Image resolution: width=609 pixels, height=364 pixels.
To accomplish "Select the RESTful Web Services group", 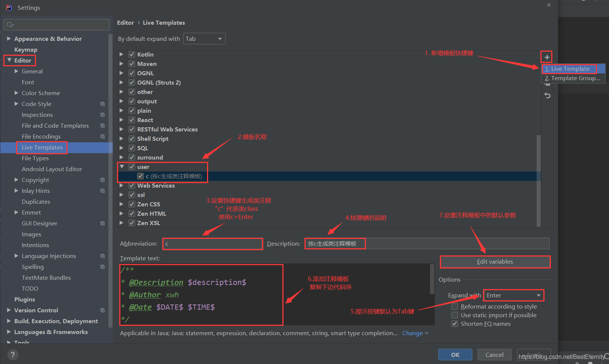I will (x=167, y=129).
